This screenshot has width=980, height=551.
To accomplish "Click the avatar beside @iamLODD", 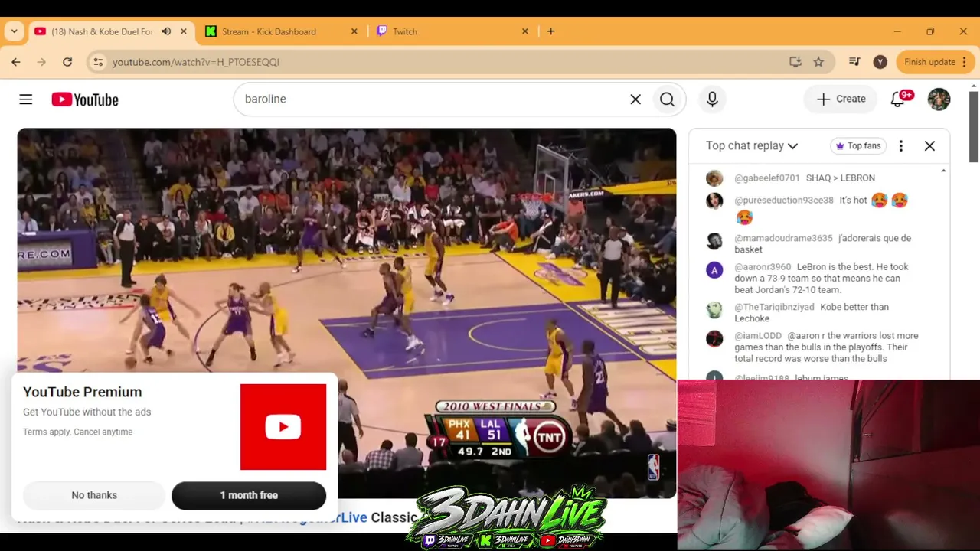I will click(714, 338).
